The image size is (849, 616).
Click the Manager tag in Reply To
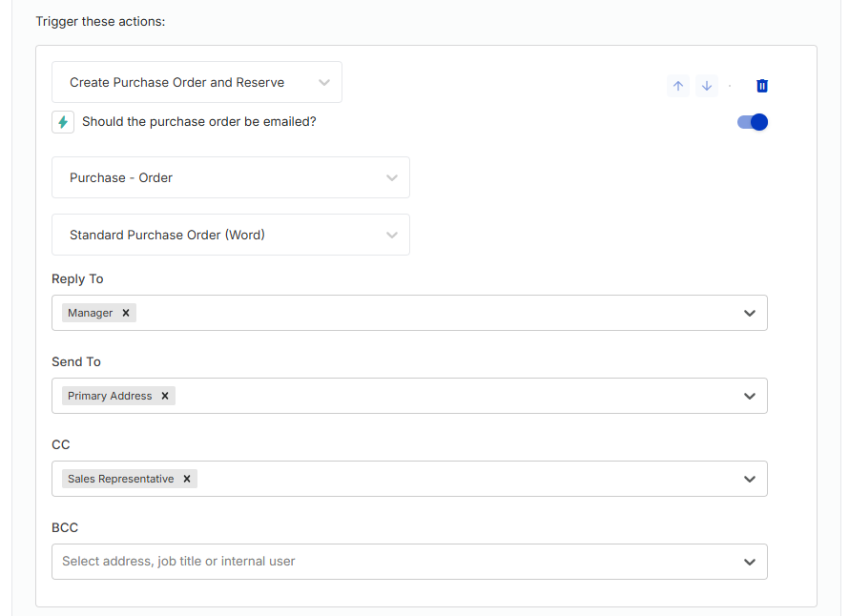click(x=90, y=313)
